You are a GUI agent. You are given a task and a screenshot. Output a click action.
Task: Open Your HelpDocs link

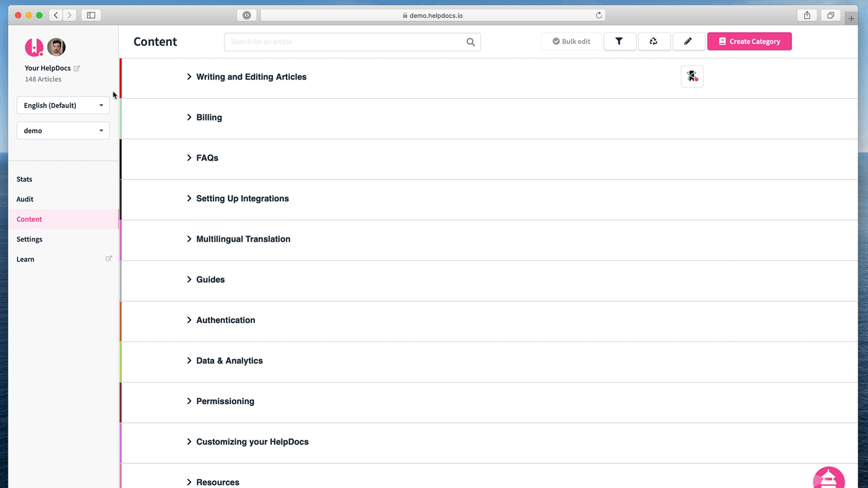click(x=48, y=68)
